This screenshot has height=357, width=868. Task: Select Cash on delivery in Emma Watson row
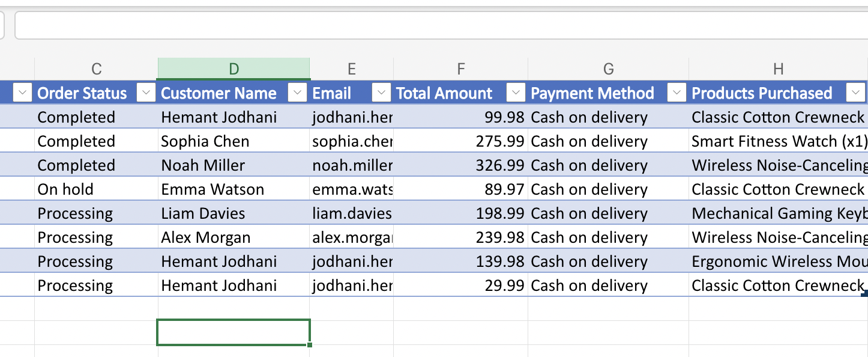[608, 189]
